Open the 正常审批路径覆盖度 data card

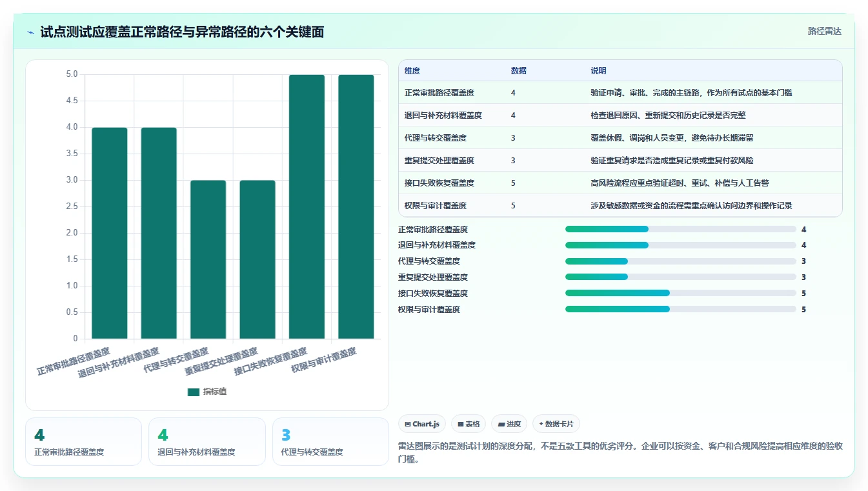83,441
